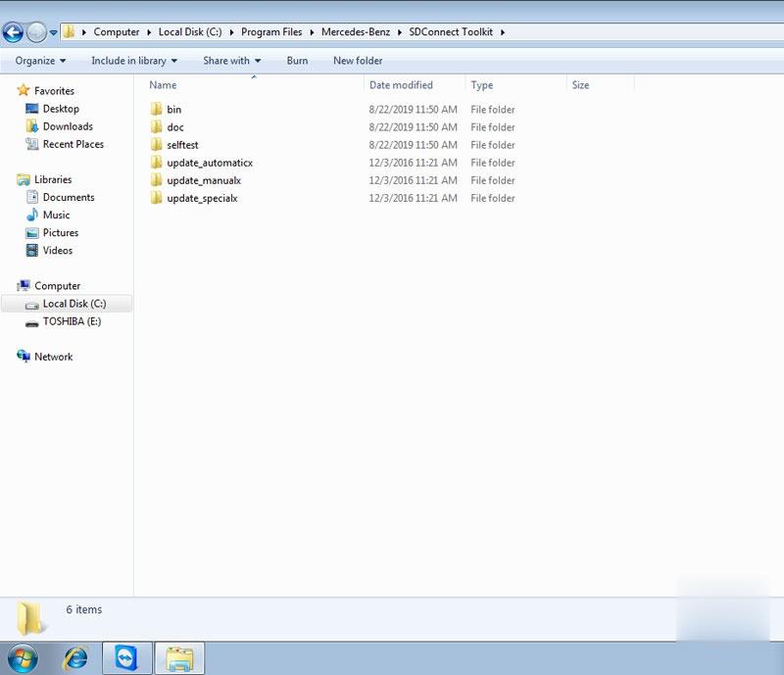Click the 6 items status text
The height and width of the screenshot is (675, 784).
84,609
